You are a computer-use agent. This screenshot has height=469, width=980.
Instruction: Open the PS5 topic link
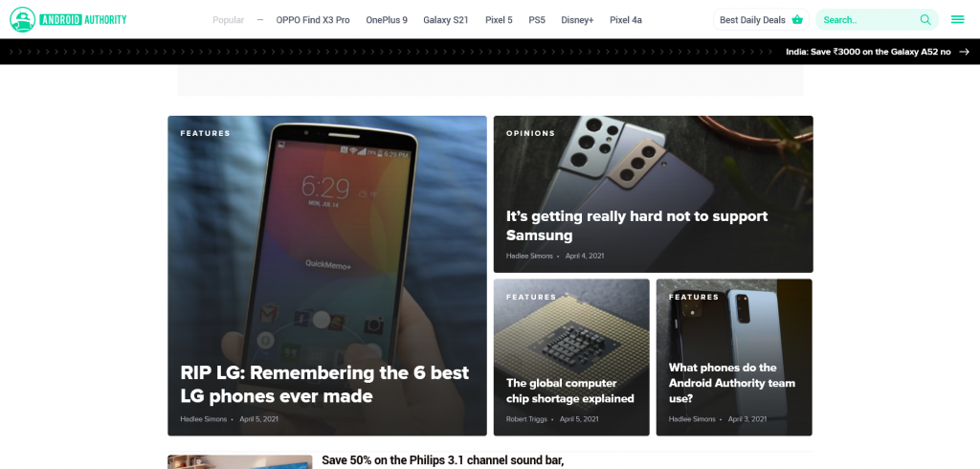point(537,20)
